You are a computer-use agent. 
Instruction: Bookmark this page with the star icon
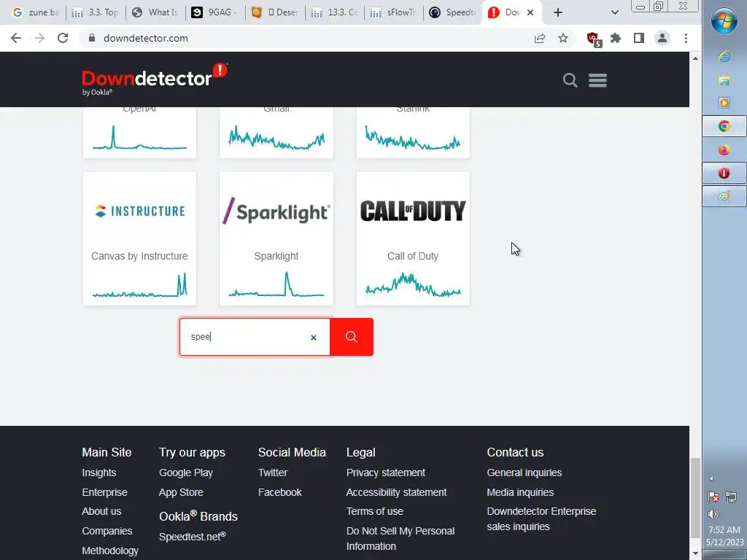563,38
